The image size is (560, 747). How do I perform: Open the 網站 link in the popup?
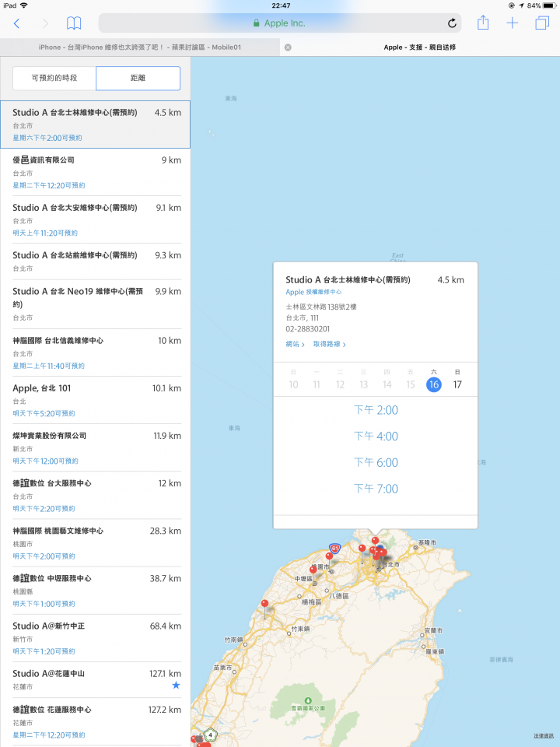click(x=295, y=344)
